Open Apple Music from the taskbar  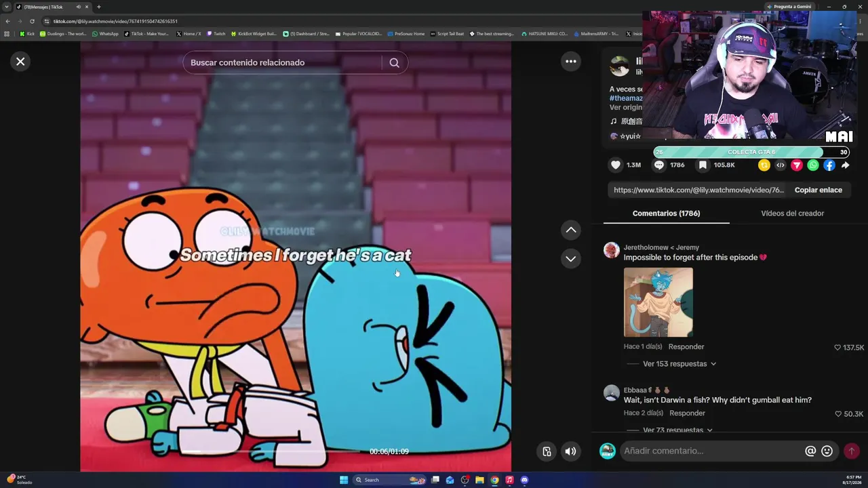509,480
